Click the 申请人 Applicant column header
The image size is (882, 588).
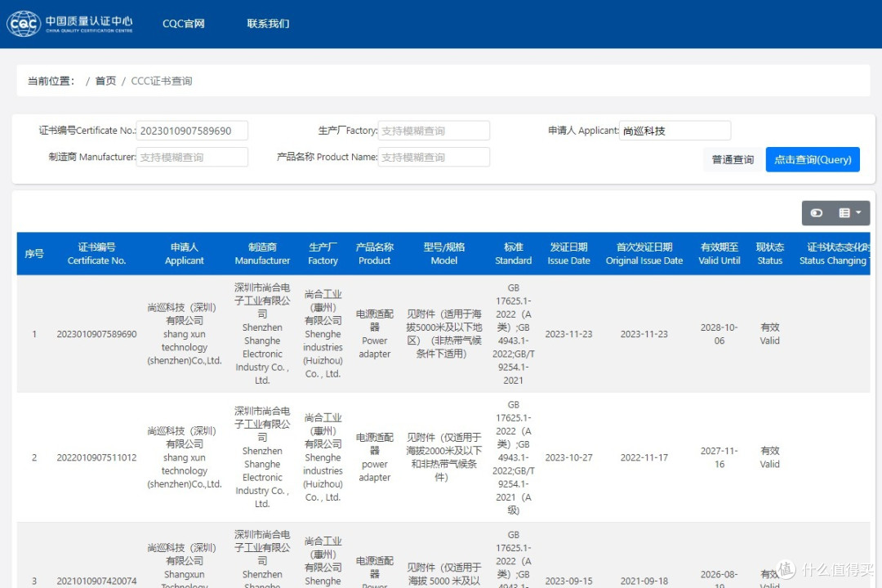point(185,254)
